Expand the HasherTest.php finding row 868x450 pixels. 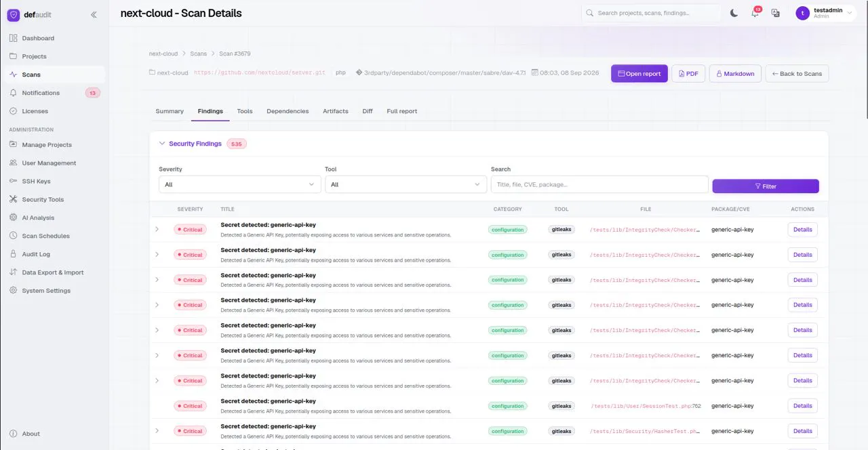coord(157,431)
